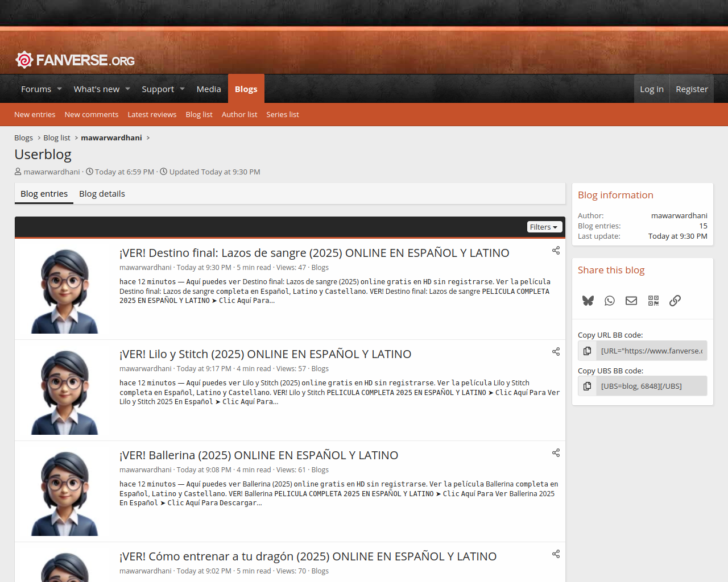Viewport: 728px width, 582px height.
Task: Go to Blogs in the breadcrumb
Action: (x=23, y=138)
